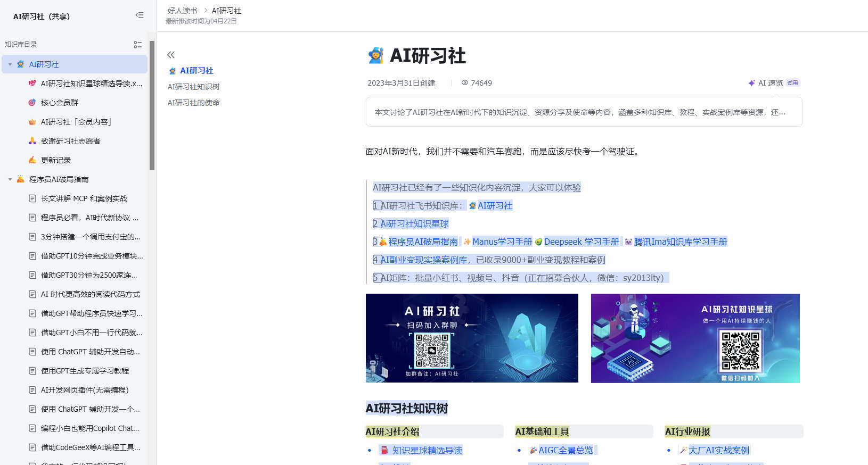Collapse the knowledge base sidebar
The width and height of the screenshot is (868, 465).
[x=140, y=15]
